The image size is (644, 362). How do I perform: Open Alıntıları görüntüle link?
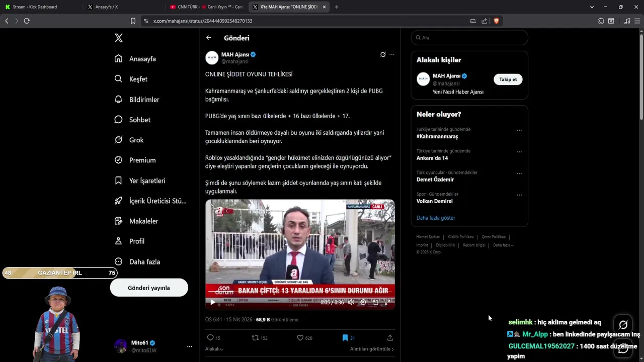coord(372,349)
